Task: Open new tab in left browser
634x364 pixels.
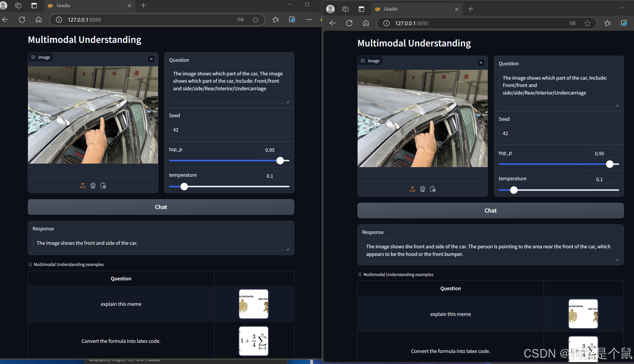Action: pos(143,6)
